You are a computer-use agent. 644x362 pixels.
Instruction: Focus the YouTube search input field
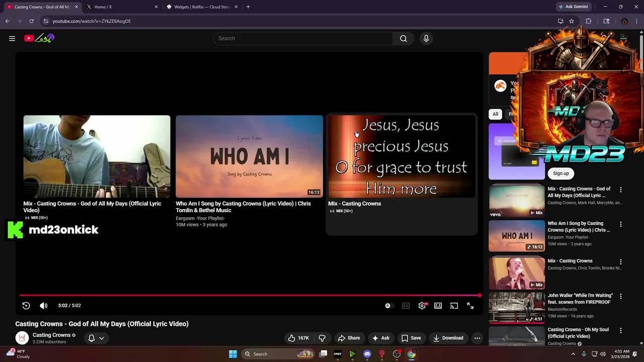tap(303, 38)
